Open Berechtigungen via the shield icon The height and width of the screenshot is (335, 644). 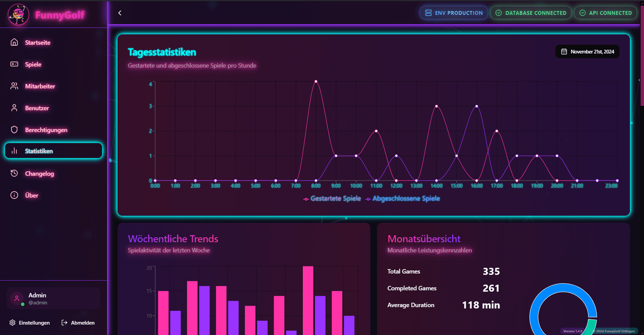tap(14, 130)
